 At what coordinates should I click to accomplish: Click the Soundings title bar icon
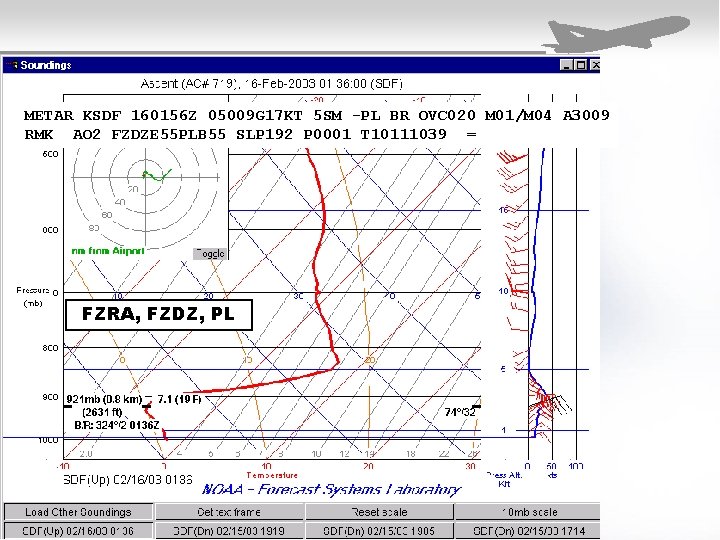[x=12, y=65]
